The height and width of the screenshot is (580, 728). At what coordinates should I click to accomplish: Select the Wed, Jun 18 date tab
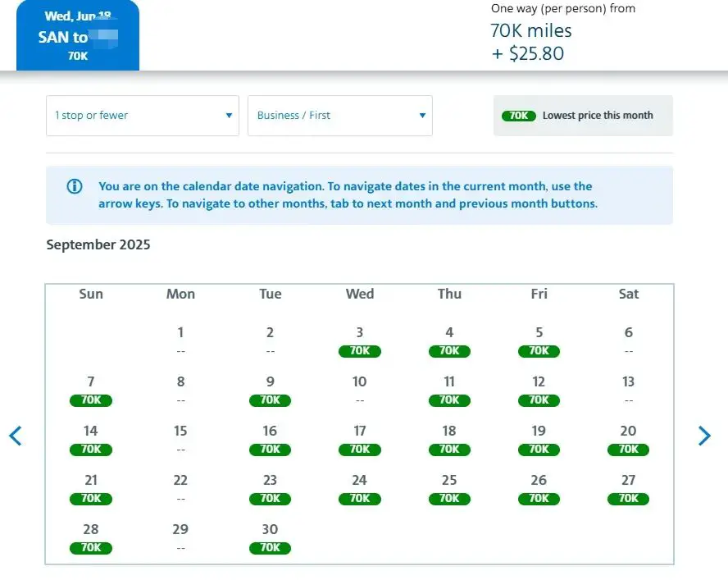click(x=78, y=36)
